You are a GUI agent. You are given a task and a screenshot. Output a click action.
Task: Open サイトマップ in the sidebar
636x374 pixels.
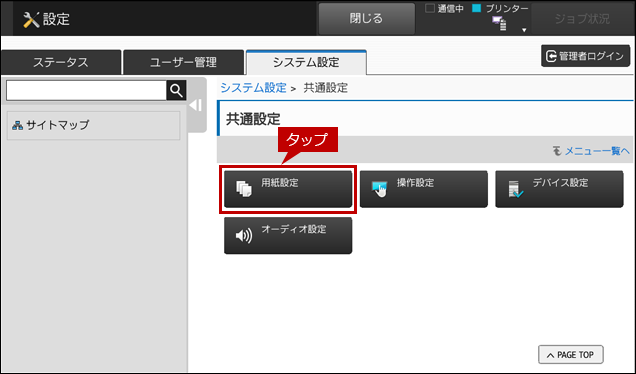[x=93, y=125]
